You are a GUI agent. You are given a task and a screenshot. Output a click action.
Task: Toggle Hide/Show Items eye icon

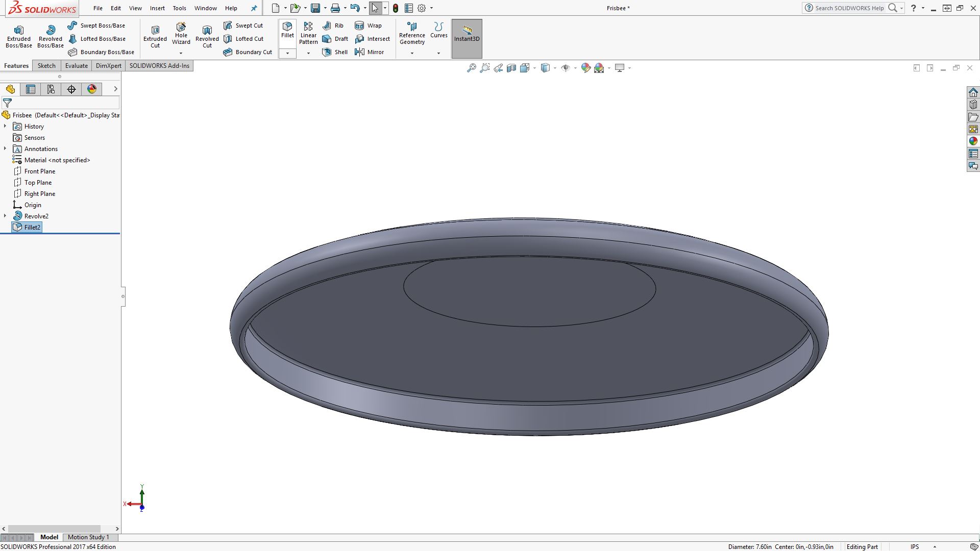[x=566, y=67]
